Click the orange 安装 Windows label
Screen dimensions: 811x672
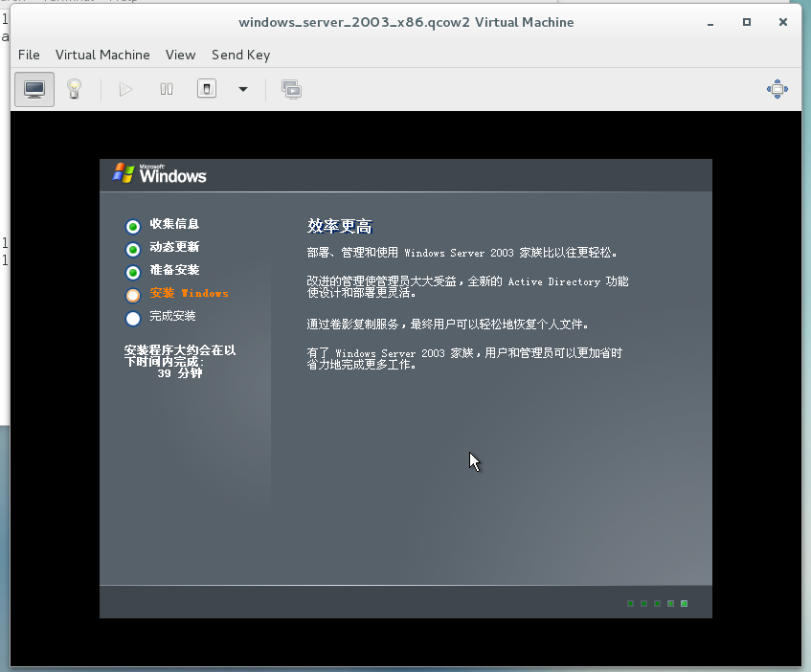(189, 293)
